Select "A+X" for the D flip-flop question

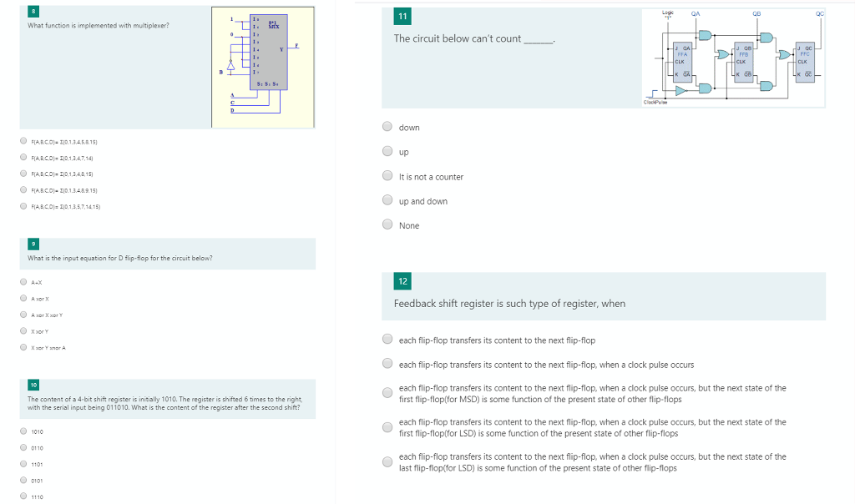pyautogui.click(x=23, y=282)
